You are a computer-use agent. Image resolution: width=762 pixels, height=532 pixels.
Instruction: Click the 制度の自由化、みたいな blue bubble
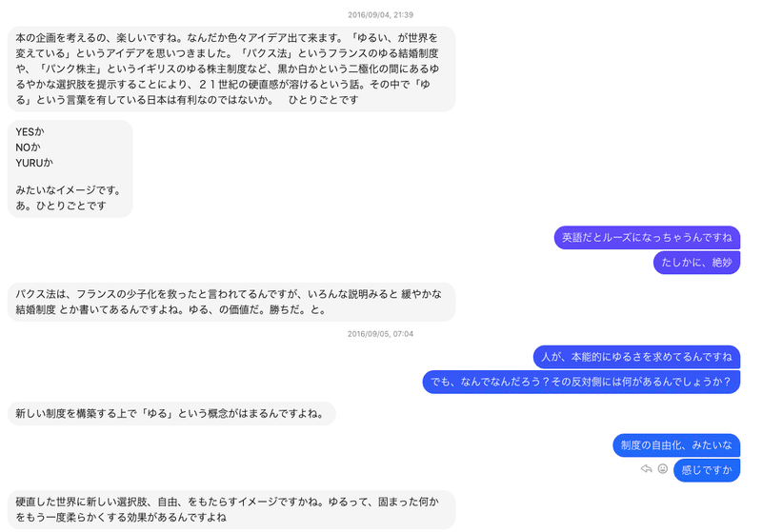click(x=676, y=445)
